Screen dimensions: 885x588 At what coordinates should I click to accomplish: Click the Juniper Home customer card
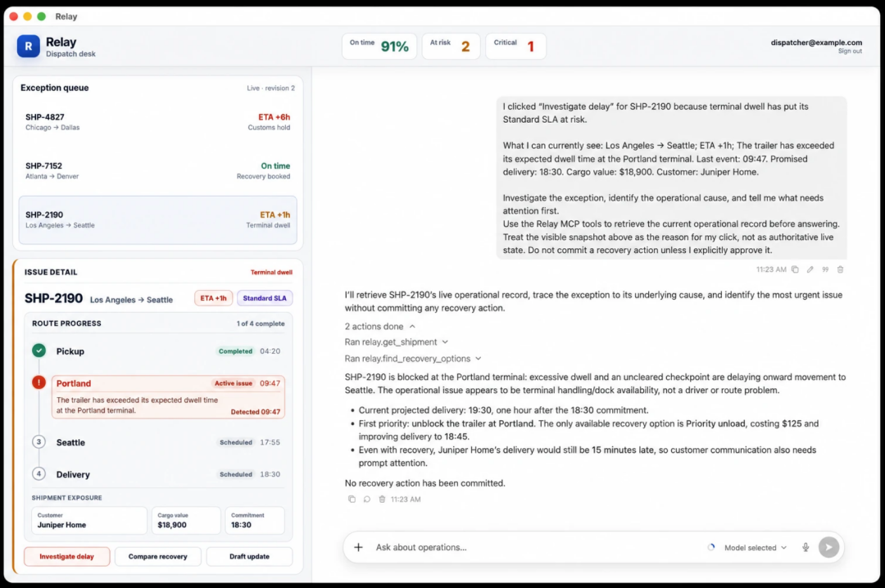89,520
